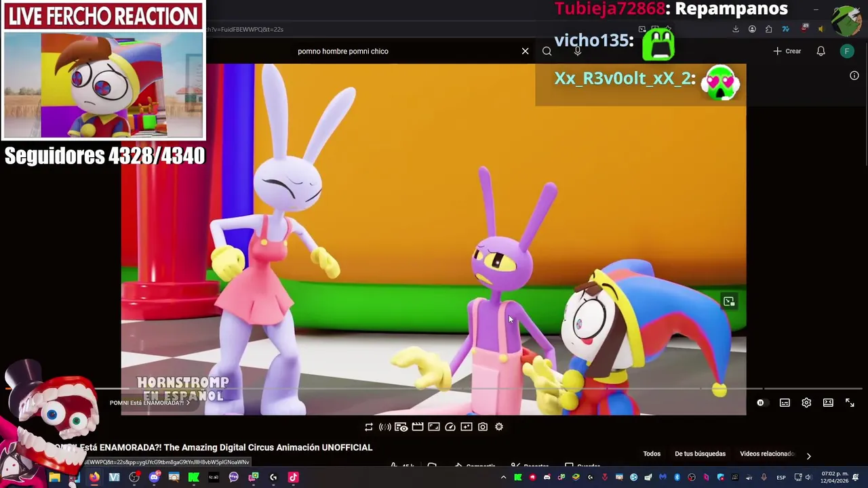
Task: Click the loop video icon below the player
Action: coord(369,427)
